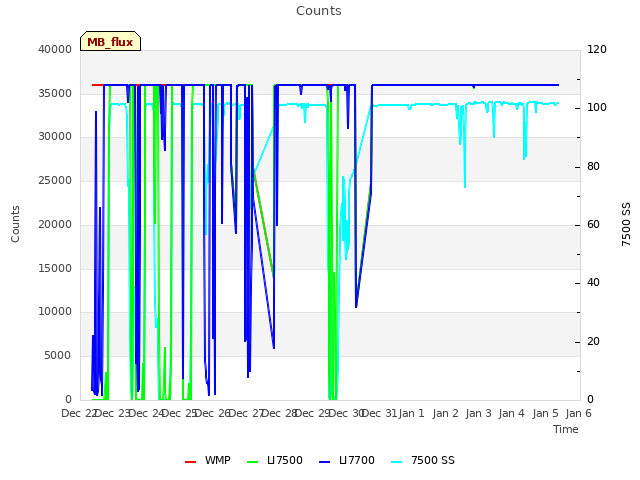Click the 20000 y-axis tick label

point(55,224)
